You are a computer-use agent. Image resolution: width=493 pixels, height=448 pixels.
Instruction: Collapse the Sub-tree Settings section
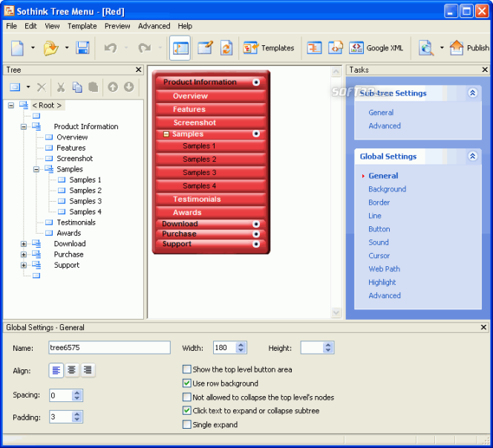[x=472, y=93]
